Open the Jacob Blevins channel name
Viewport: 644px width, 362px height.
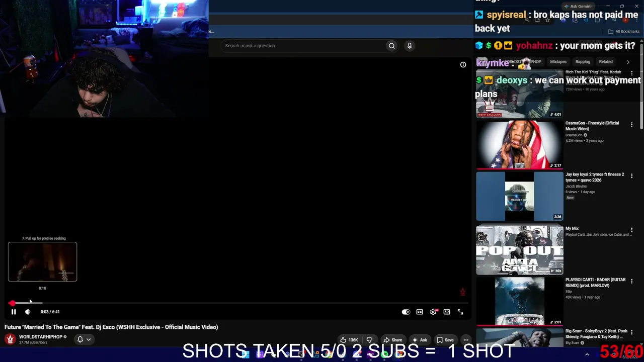tap(576, 187)
